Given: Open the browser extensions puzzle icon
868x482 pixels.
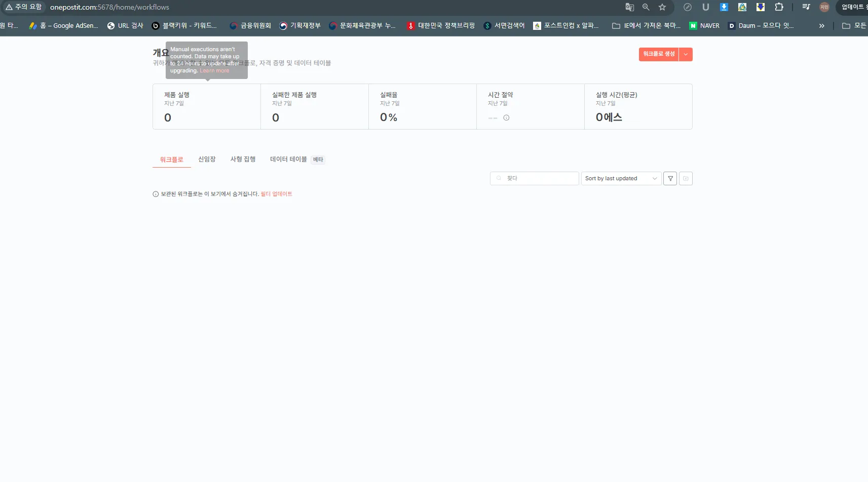Looking at the screenshot, I should click(x=779, y=7).
